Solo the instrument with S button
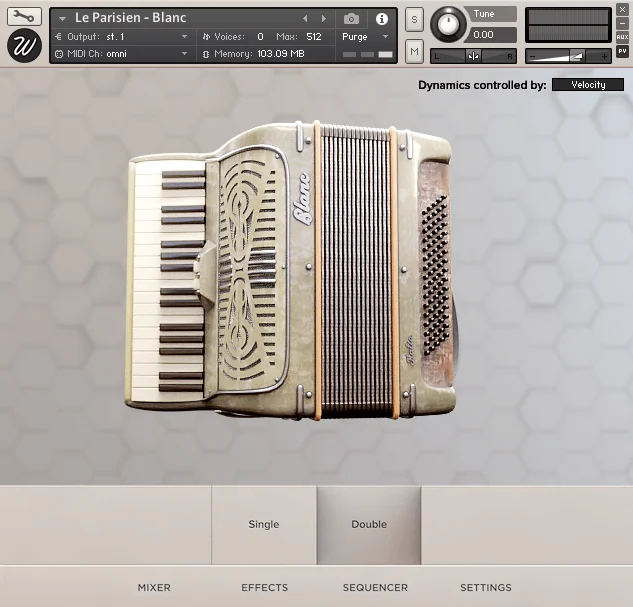This screenshot has height=607, width=633. pyautogui.click(x=414, y=19)
